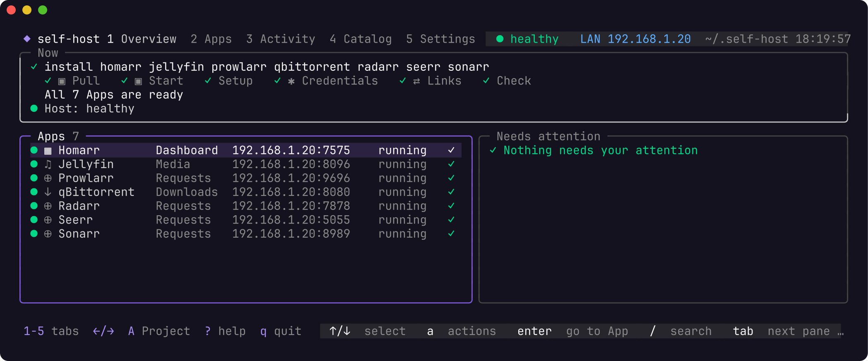Click the Radarr circled-plus icon
The image size is (868, 361).
[x=48, y=206]
